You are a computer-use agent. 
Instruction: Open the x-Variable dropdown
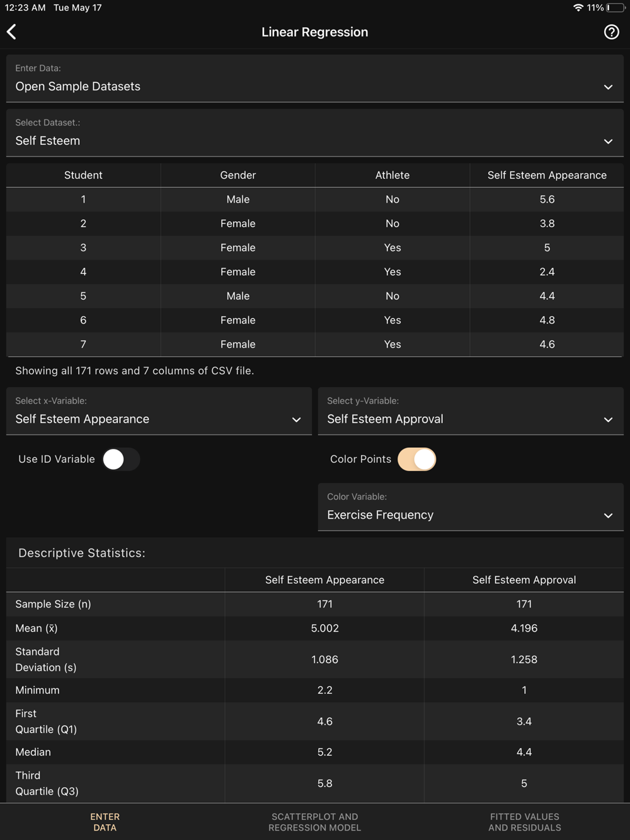[x=159, y=411]
